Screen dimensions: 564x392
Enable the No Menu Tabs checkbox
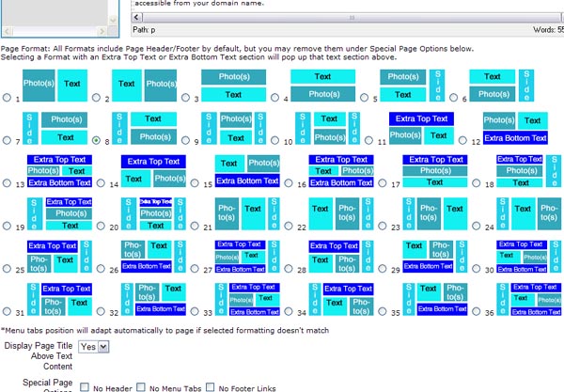(141, 387)
